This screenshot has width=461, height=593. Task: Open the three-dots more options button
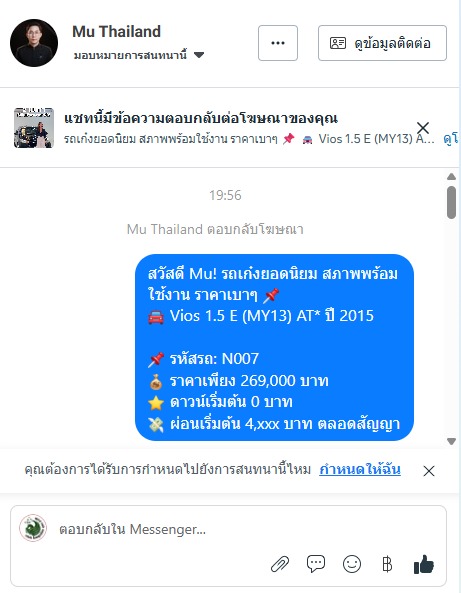click(278, 43)
